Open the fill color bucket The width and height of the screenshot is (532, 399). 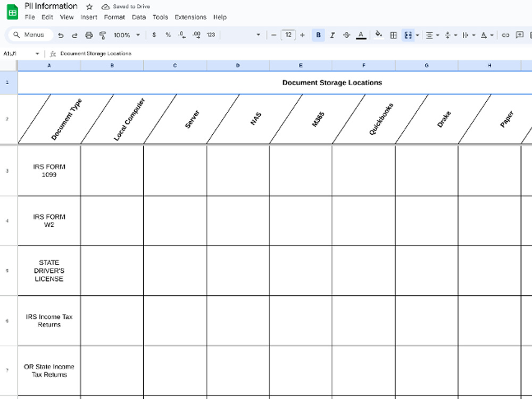(379, 35)
